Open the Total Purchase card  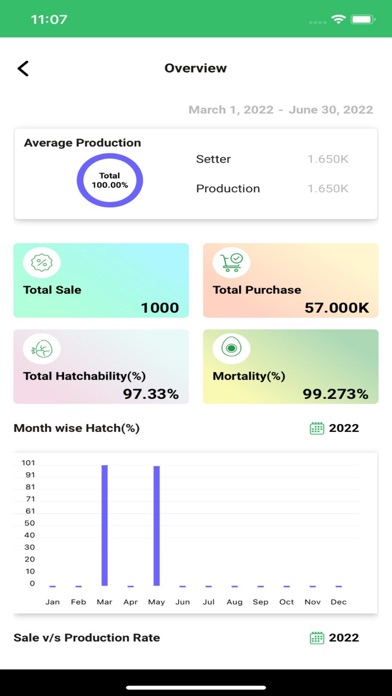pos(291,280)
